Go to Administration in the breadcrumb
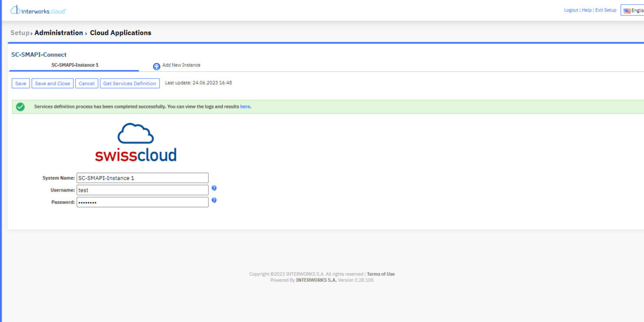Viewport: 644px width, 322px height. coord(58,33)
